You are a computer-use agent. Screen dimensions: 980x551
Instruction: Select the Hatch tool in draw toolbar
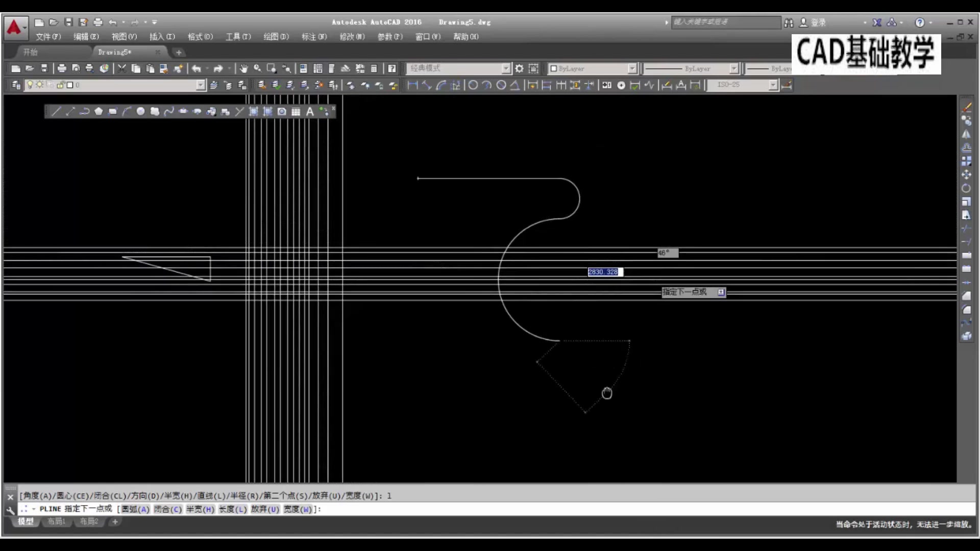(x=253, y=111)
